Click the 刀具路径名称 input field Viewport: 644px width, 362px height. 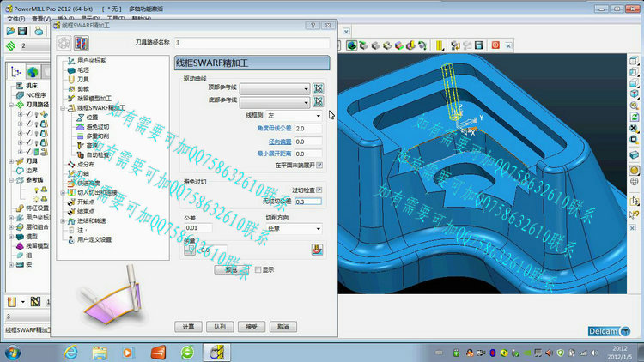[252, 43]
